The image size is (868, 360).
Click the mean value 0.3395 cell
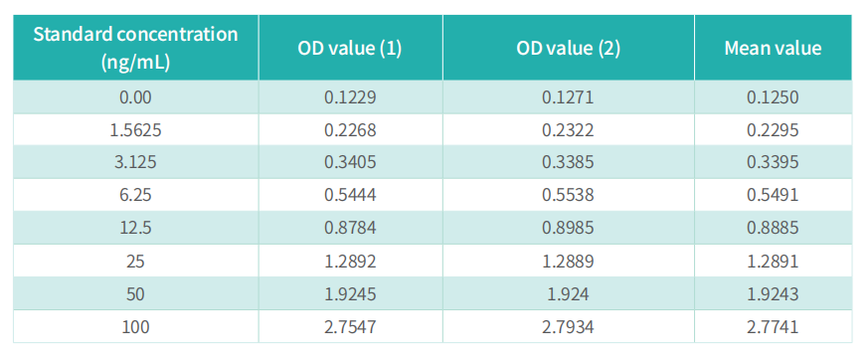coord(773,162)
